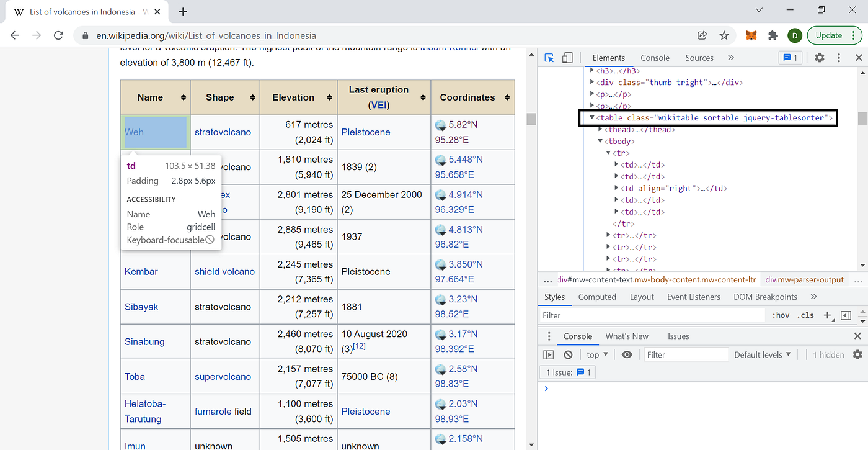Select the inspect element picker tool

548,57
